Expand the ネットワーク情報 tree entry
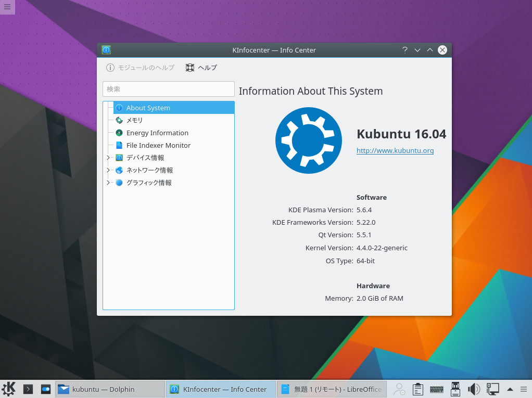This screenshot has width=532, height=398. click(x=107, y=170)
